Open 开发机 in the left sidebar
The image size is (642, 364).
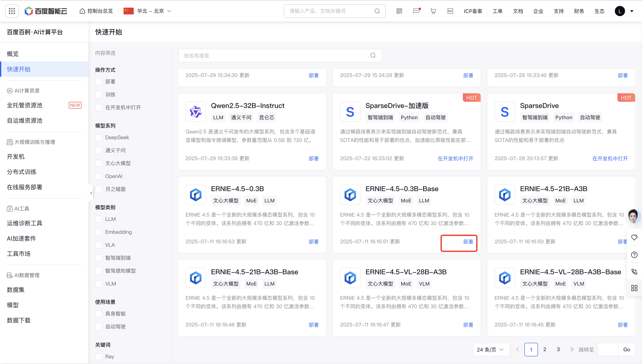pos(16,157)
